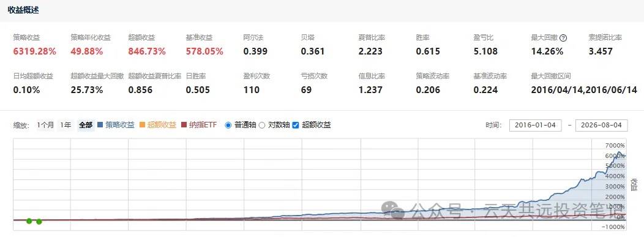Click the 策略波动率 value 0.206
The height and width of the screenshot is (237, 644).
click(427, 89)
